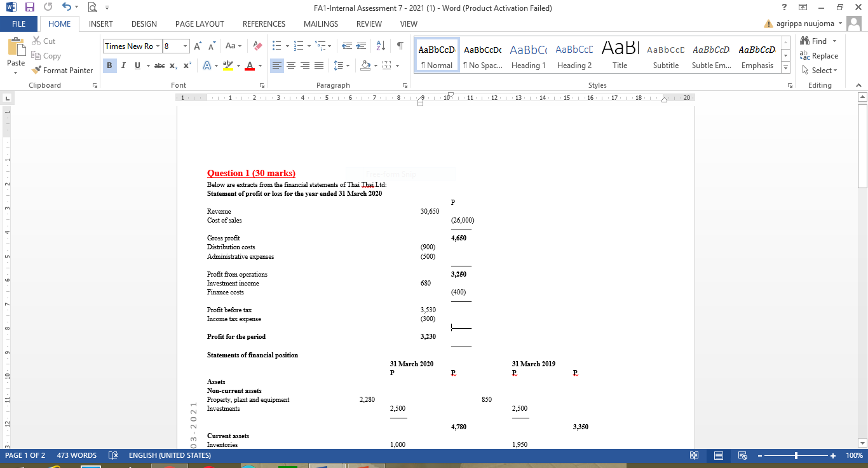The width and height of the screenshot is (868, 468).
Task: Center the paragraph text
Action: point(291,65)
